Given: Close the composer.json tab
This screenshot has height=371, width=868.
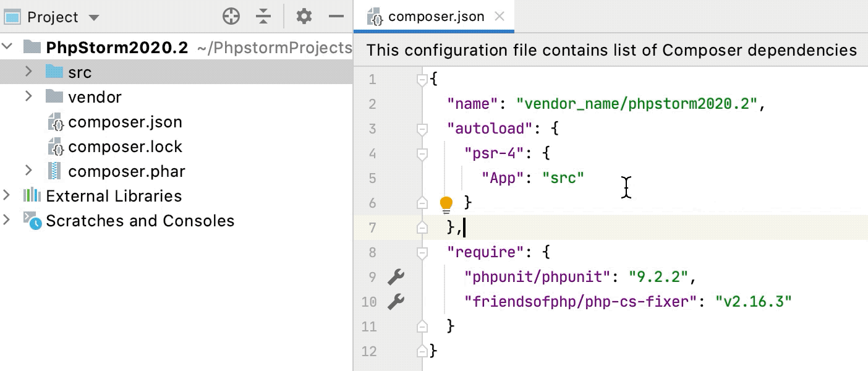Looking at the screenshot, I should pos(501,17).
